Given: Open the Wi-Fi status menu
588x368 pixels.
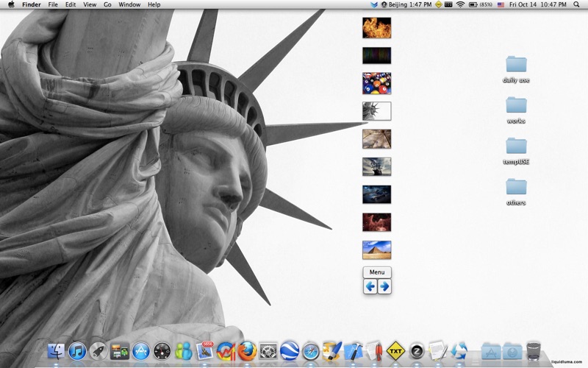Looking at the screenshot, I should pyautogui.click(x=461, y=4).
